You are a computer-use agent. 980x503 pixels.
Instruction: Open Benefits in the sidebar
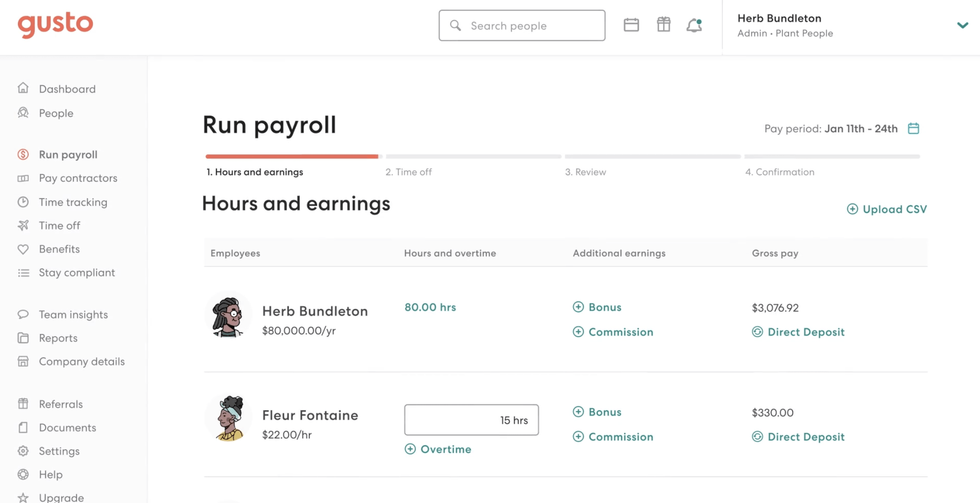59,249
